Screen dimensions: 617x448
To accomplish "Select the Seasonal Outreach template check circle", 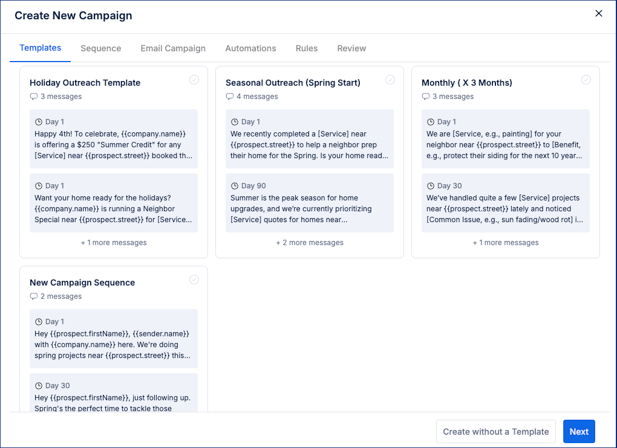I will [390, 80].
